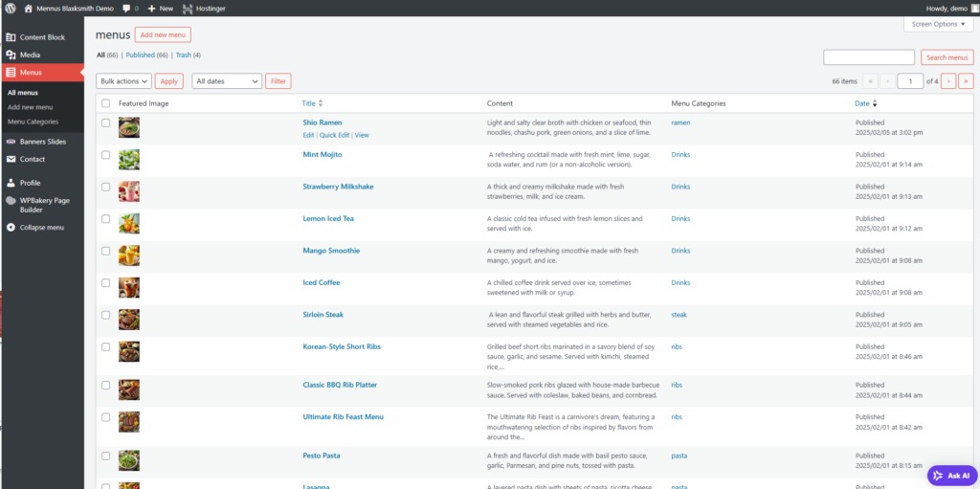This screenshot has height=489, width=980.
Task: Open the Bulk actions dropdown
Action: [x=123, y=82]
